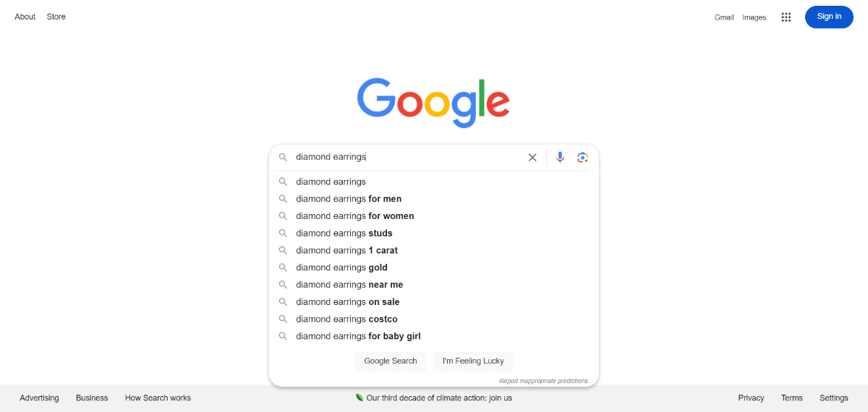Open Google Lens image search icon
The height and width of the screenshot is (412, 868).
pyautogui.click(x=583, y=157)
